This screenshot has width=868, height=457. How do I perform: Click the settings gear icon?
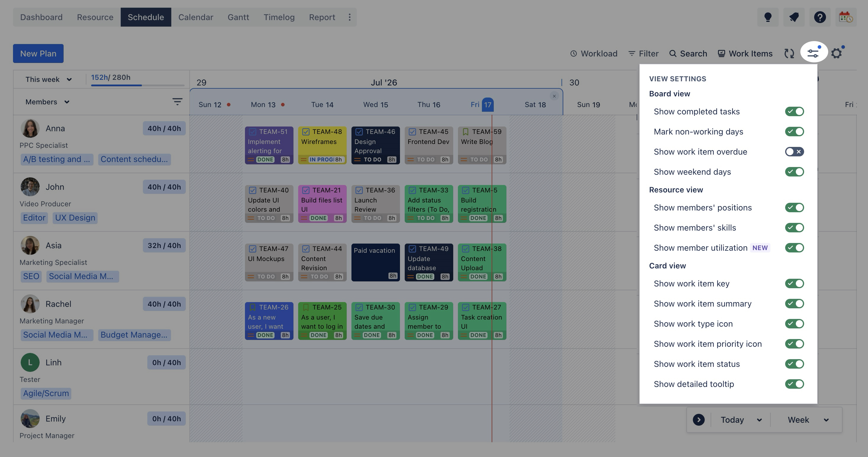[x=836, y=53]
